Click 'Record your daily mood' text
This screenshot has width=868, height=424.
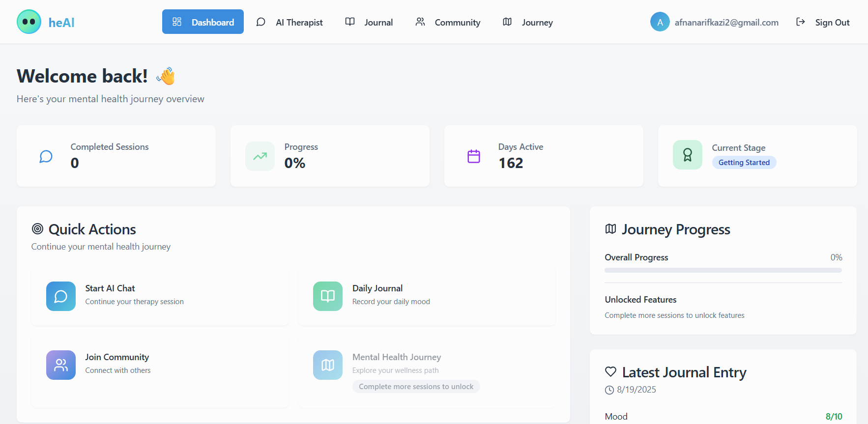[x=391, y=302]
